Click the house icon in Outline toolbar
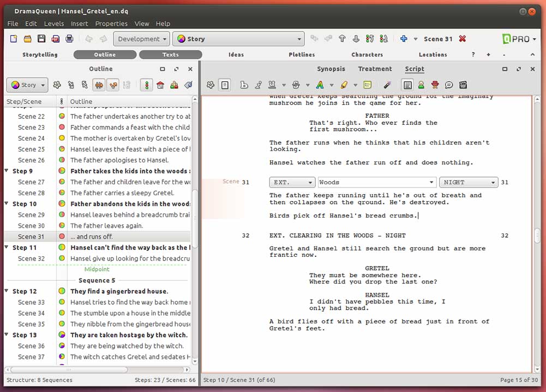This screenshot has width=546, height=392. (x=160, y=85)
